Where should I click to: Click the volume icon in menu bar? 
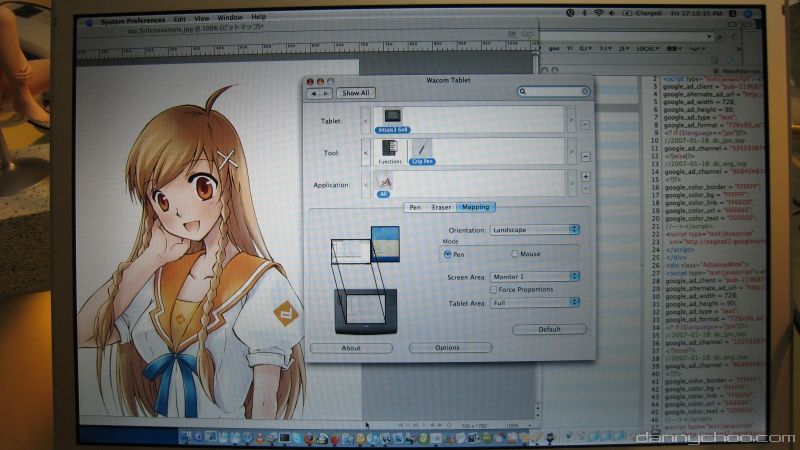612,15
